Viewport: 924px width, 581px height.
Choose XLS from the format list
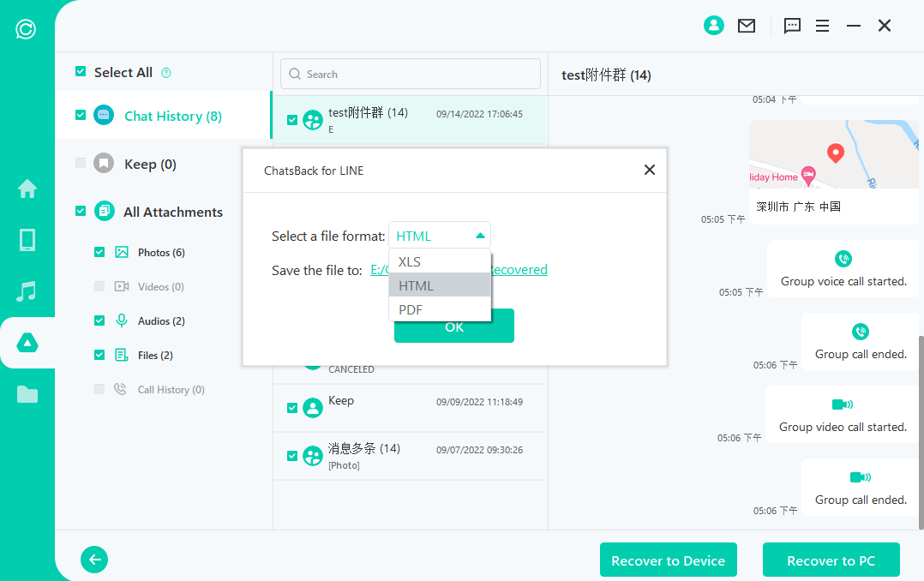click(440, 261)
